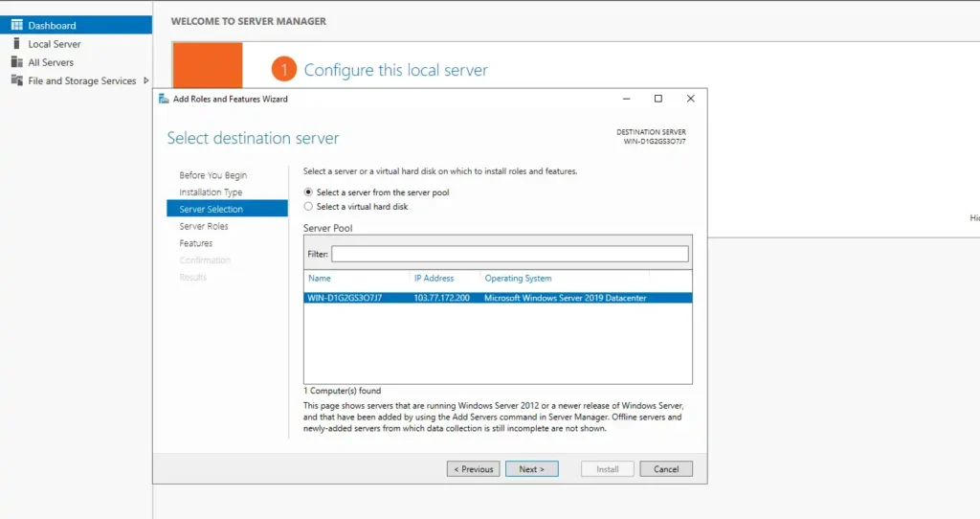Open Features wizard step

coord(195,242)
